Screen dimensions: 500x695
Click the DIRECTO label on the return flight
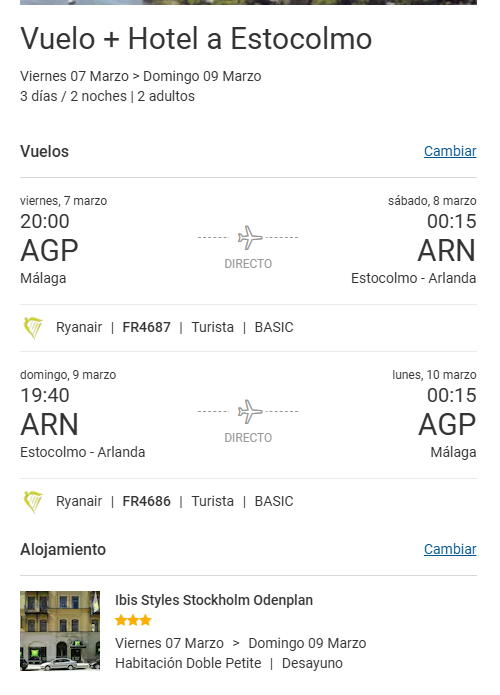(248, 438)
